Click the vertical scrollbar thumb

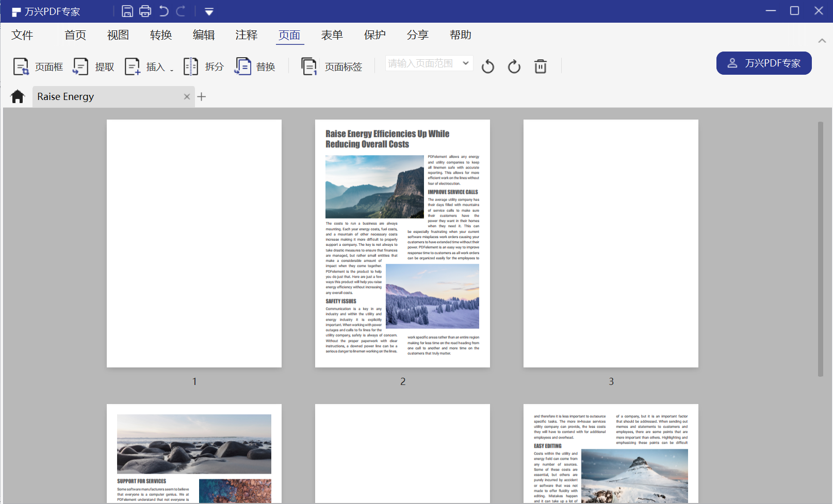821,249
